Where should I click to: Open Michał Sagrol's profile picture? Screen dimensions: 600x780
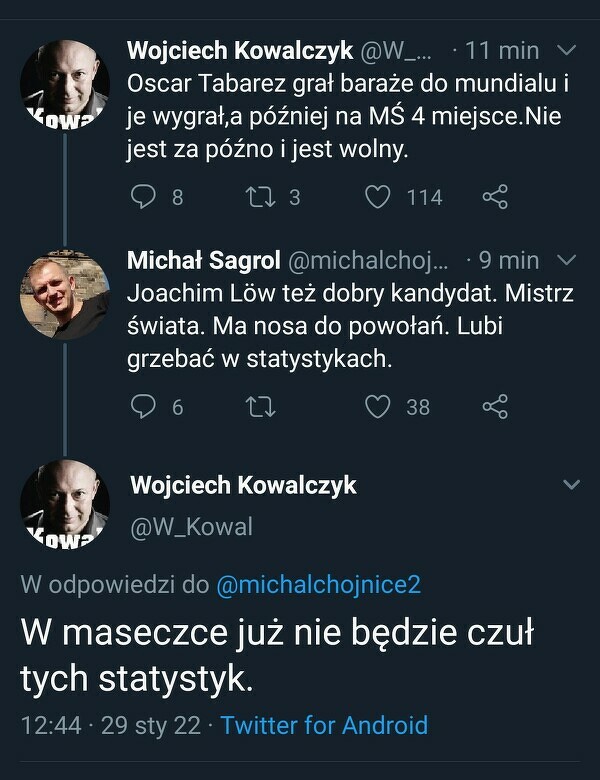click(65, 295)
